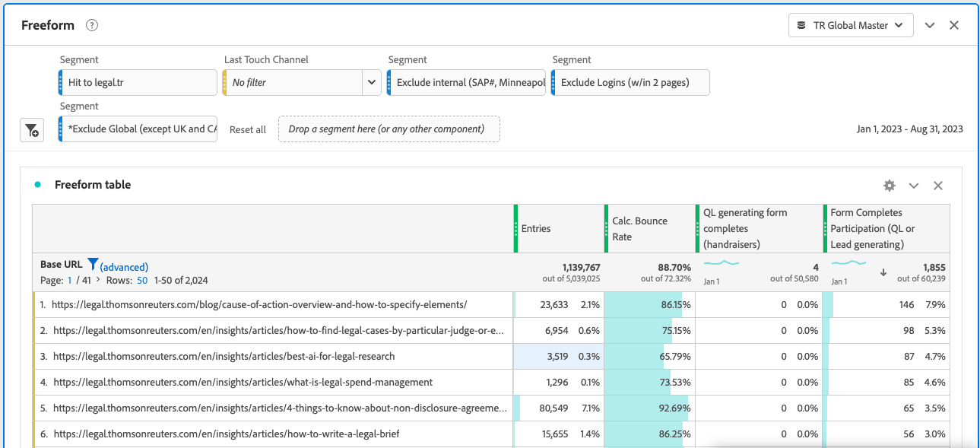Click the drop a segment here zone
Image resolution: width=980 pixels, height=448 pixels.
point(389,129)
